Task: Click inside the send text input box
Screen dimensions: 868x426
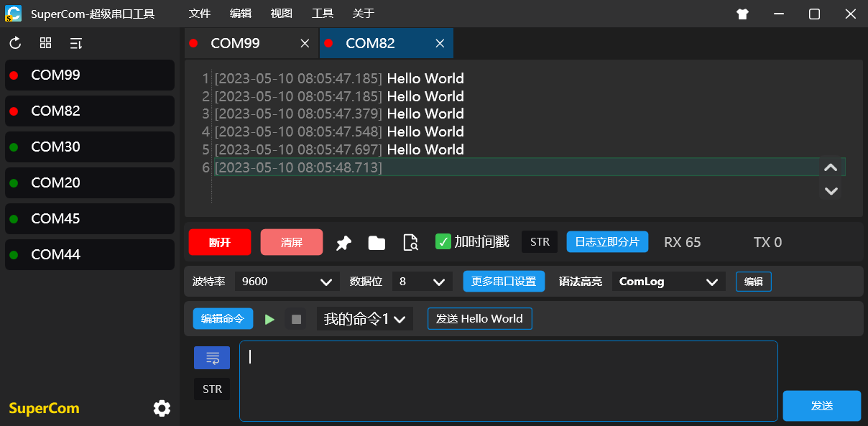Action: point(508,381)
